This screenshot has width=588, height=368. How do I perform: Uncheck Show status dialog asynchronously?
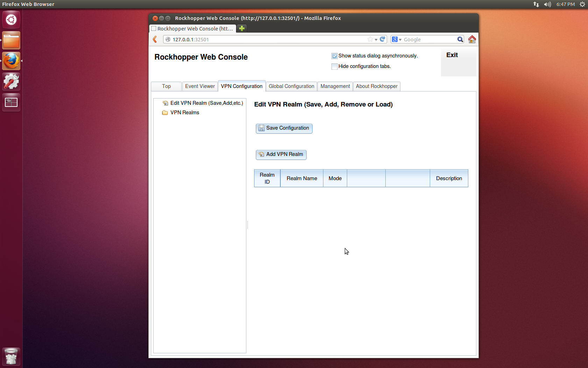(335, 56)
